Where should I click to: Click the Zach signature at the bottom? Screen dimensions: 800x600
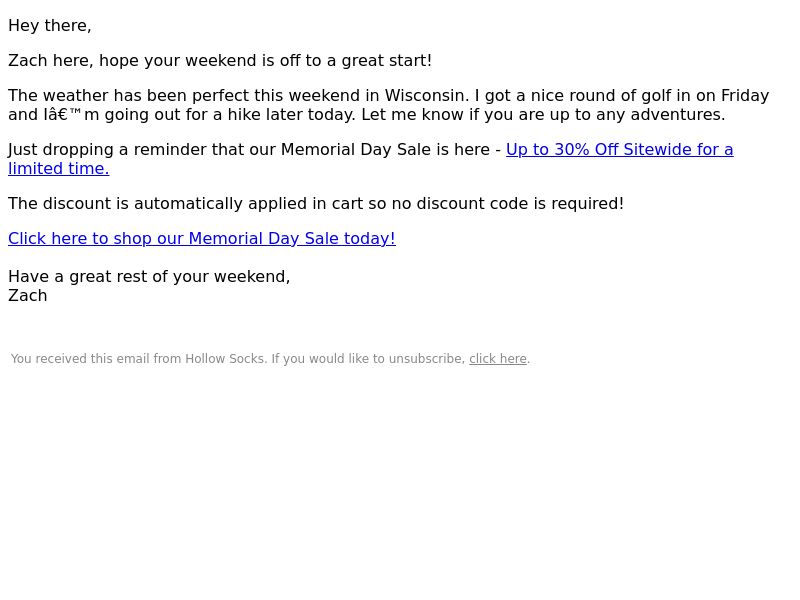(28, 295)
